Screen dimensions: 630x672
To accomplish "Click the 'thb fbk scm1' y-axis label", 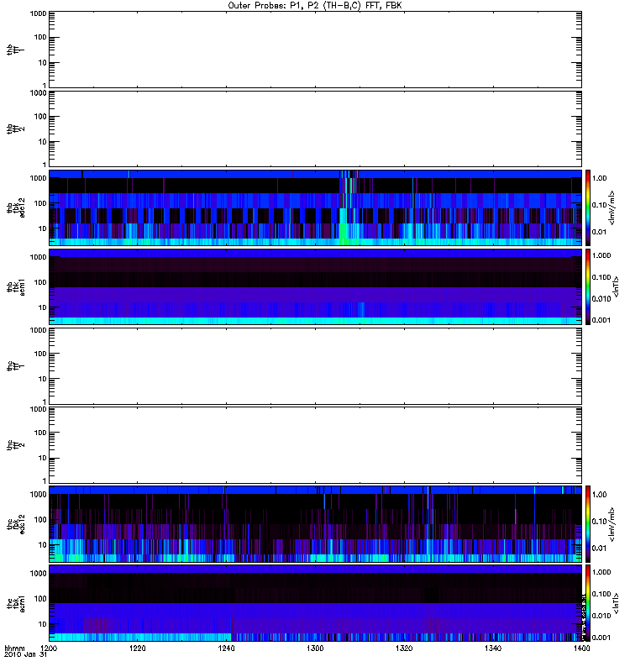I will coord(16,286).
